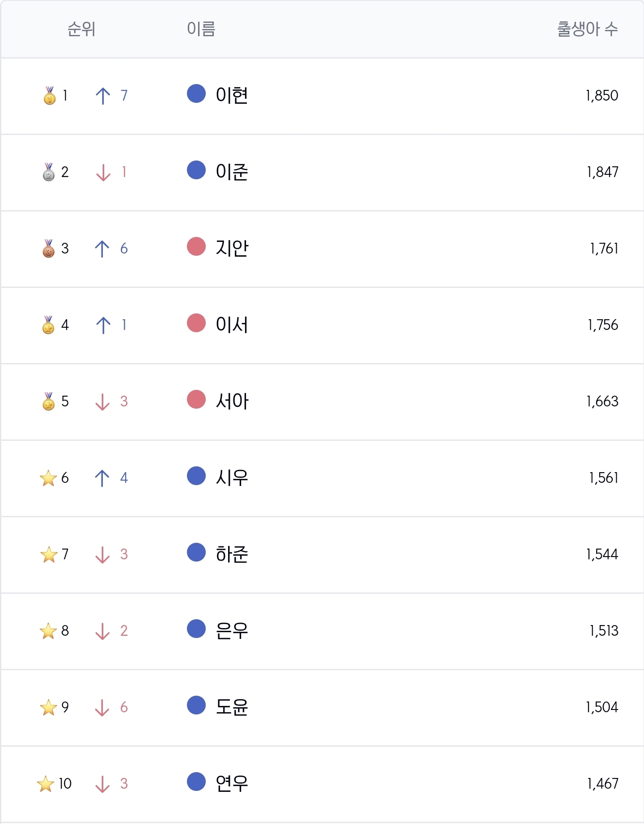Select the name 하준
This screenshot has height=824, width=644.
pyautogui.click(x=232, y=554)
